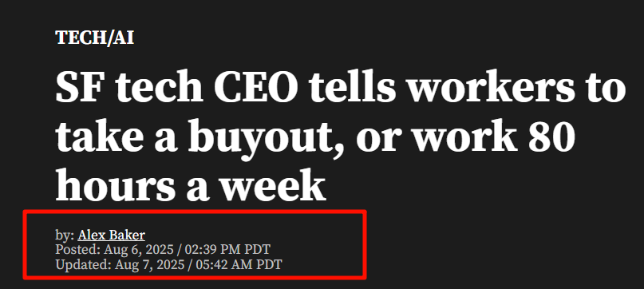Click "hours a week" headline line

click(191, 184)
